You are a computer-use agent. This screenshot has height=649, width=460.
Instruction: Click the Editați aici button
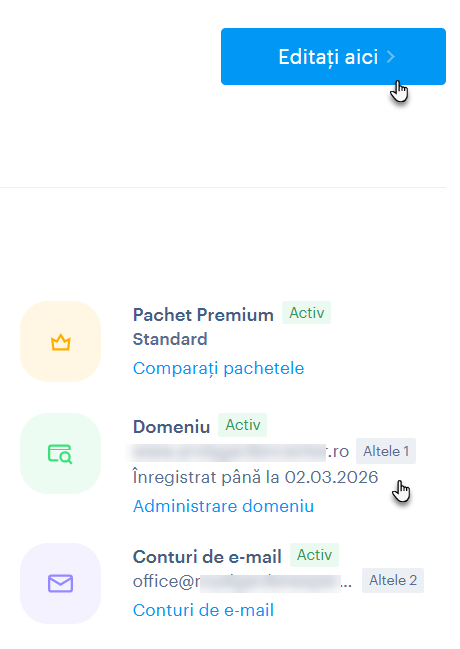point(333,56)
